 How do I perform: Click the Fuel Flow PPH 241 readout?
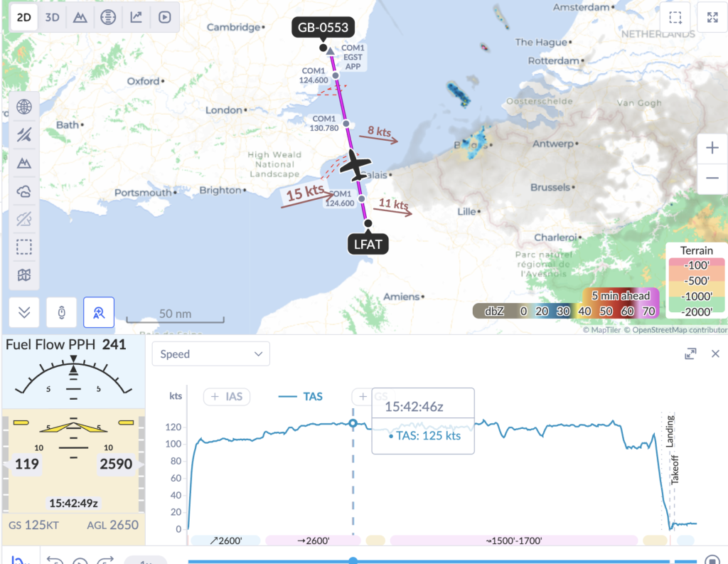click(x=66, y=345)
